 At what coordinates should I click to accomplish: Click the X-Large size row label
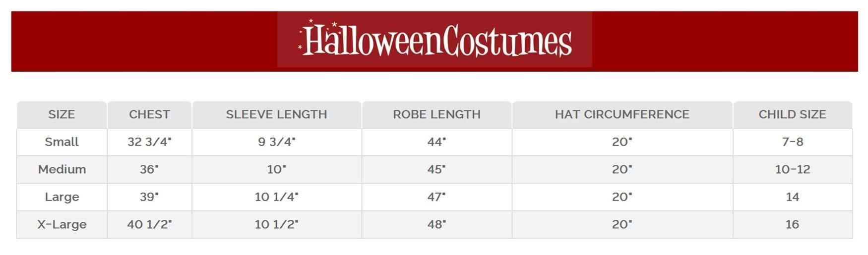tap(62, 224)
